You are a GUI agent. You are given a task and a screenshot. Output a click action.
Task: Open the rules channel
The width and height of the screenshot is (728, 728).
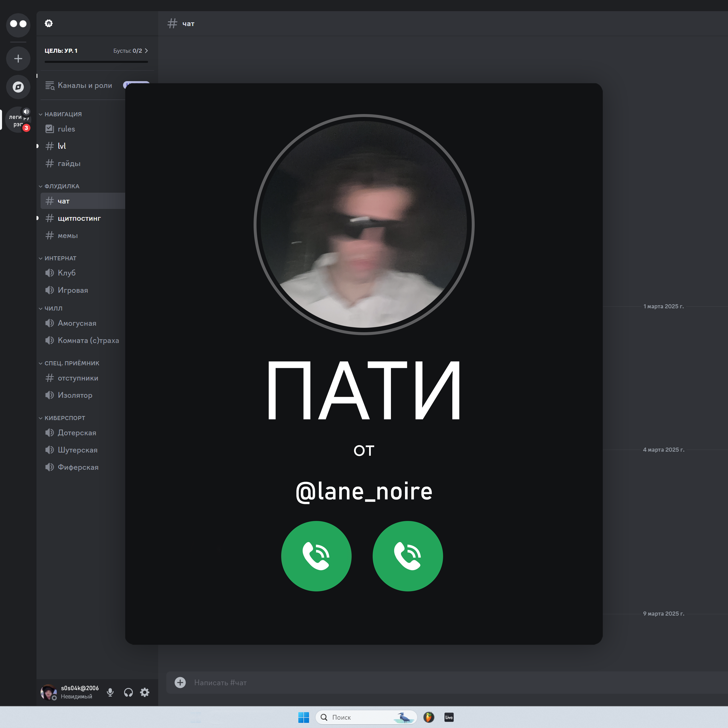click(66, 129)
